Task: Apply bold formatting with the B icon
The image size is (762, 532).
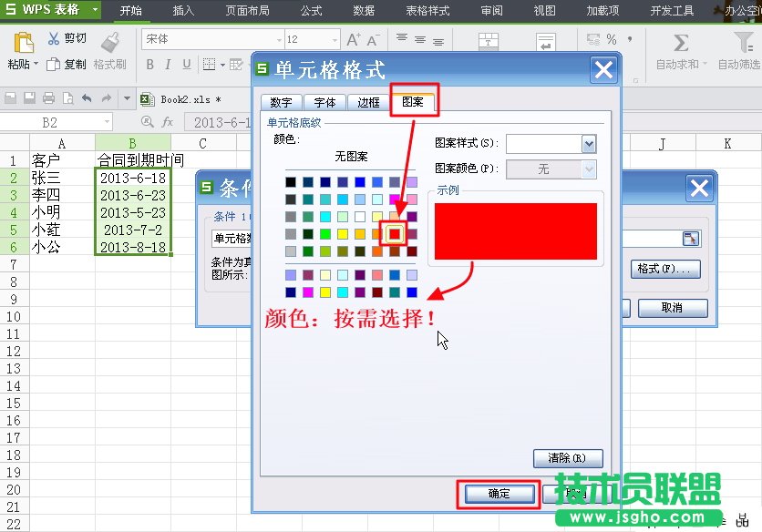Action: tap(151, 64)
